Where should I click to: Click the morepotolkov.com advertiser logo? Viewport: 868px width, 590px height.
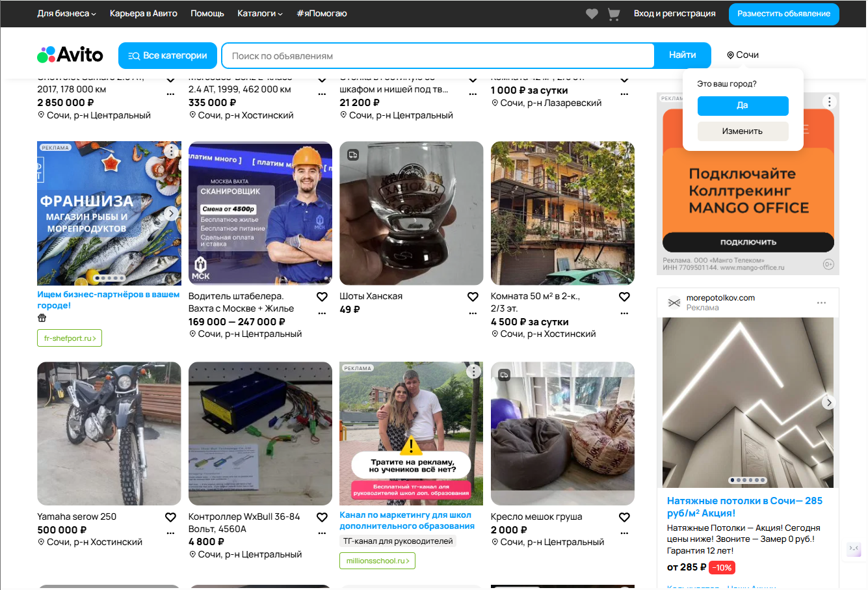[674, 302]
